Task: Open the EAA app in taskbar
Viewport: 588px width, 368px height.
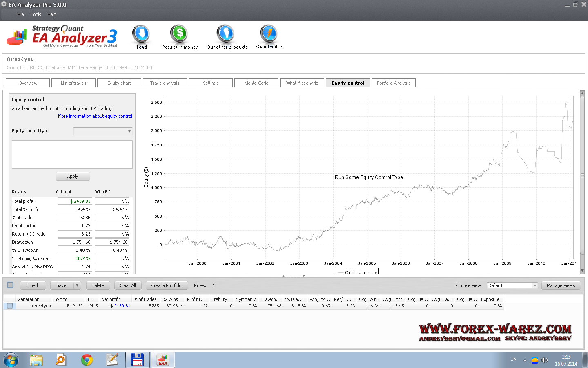Action: (x=163, y=360)
